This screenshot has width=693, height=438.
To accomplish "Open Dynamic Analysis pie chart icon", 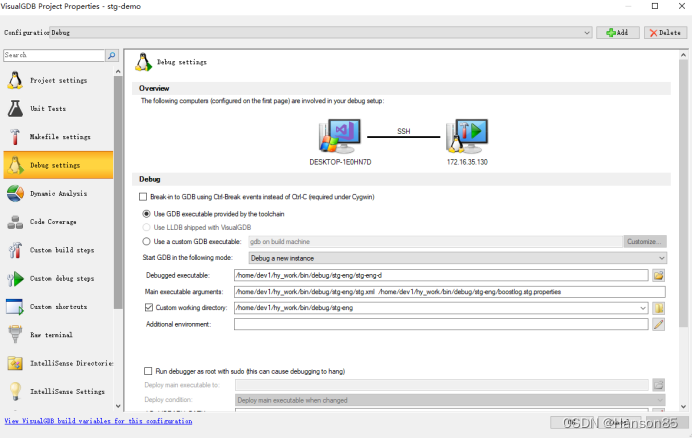I will tap(15, 194).
